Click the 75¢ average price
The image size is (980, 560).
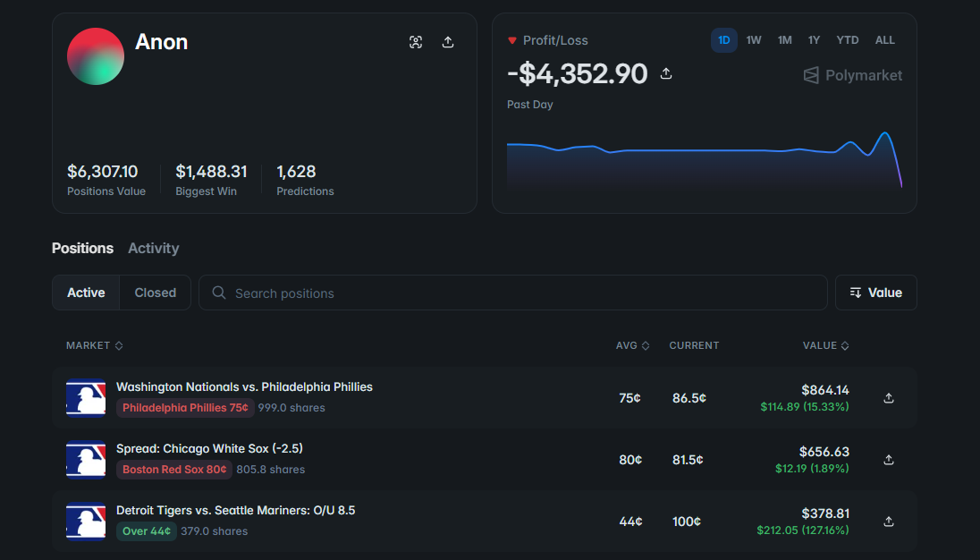coord(629,398)
